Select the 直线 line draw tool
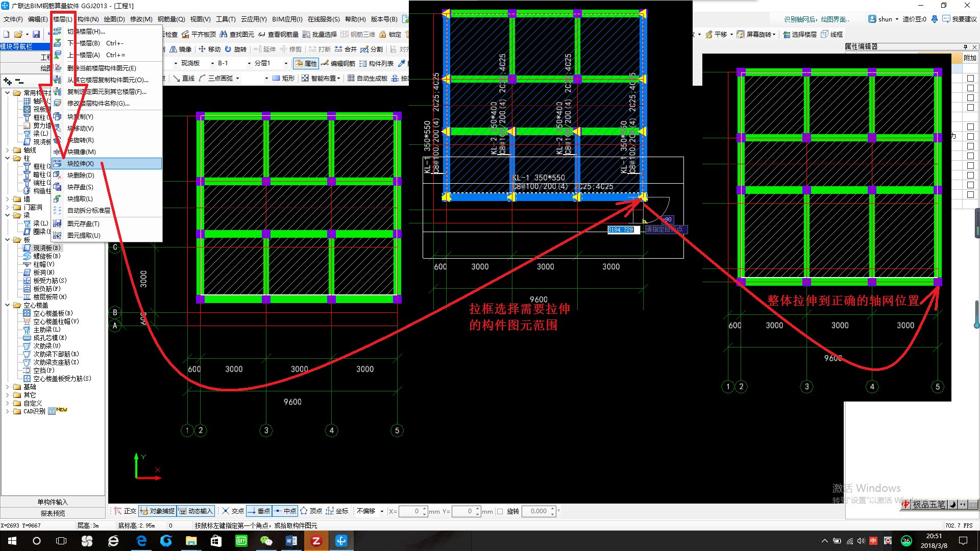The image size is (980, 551). pos(184,78)
